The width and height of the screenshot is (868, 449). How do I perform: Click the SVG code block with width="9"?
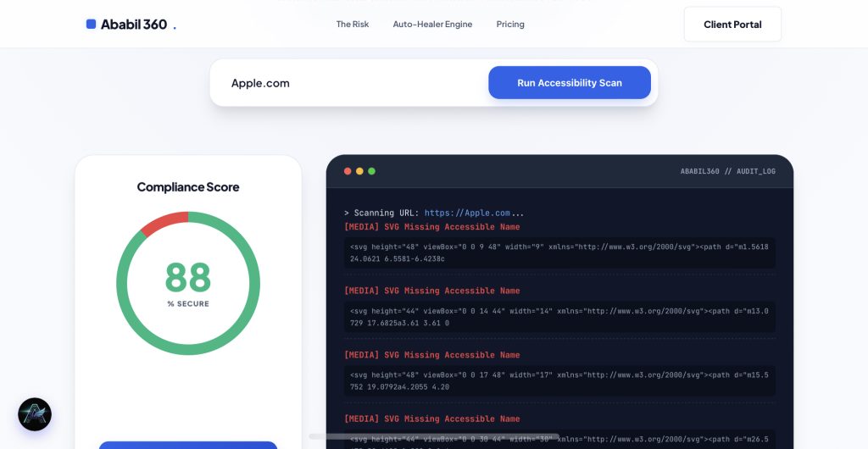point(559,252)
